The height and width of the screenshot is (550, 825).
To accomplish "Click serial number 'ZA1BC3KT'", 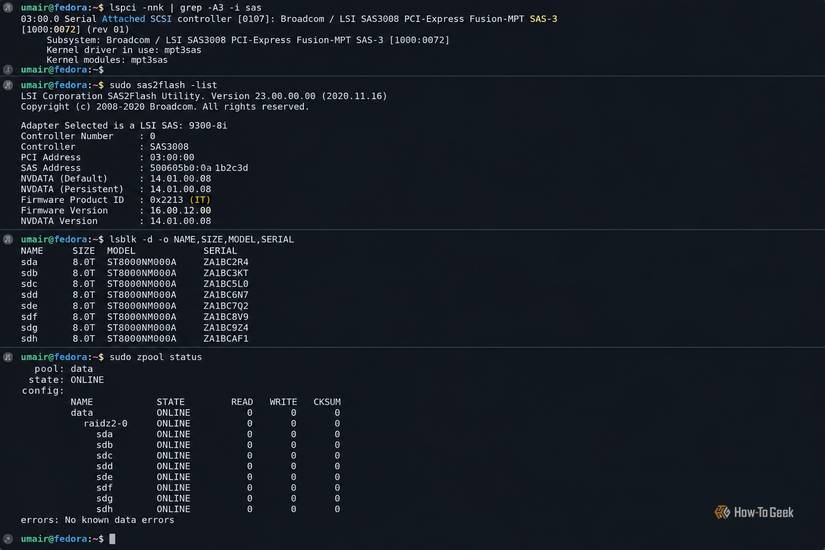I will click(226, 273).
